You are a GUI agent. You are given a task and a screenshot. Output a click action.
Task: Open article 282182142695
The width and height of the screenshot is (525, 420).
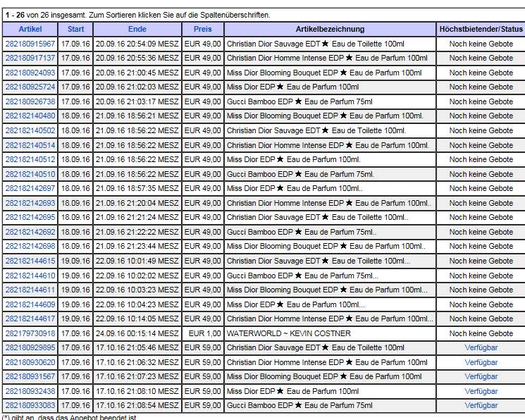[x=30, y=217]
